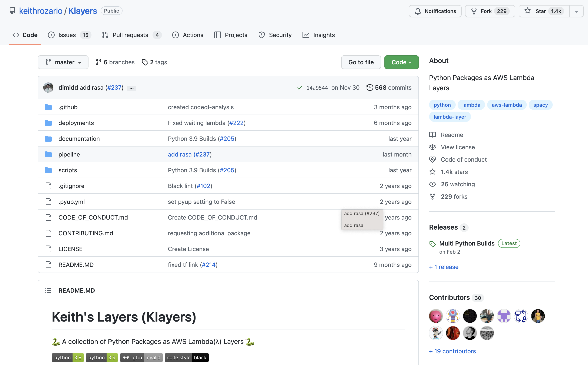Image resolution: width=588 pixels, height=365 pixels.
Task: Click the aws-lambda topic tag
Action: [x=507, y=105]
